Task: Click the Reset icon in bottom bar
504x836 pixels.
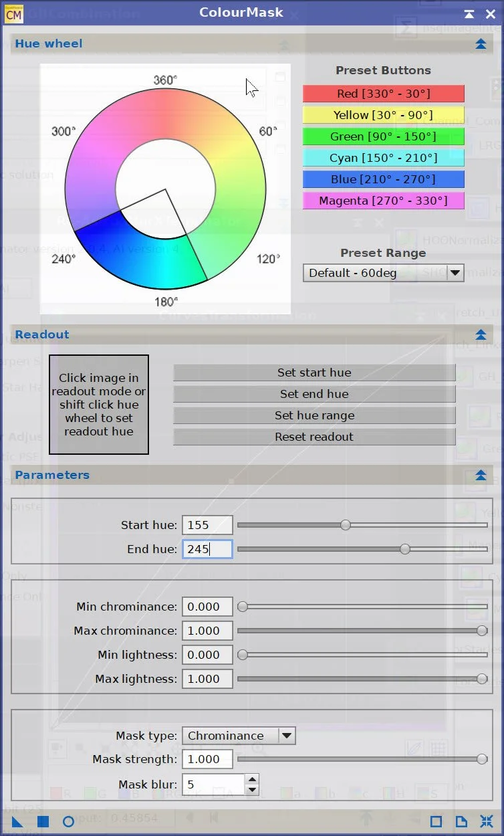Action: point(487,822)
